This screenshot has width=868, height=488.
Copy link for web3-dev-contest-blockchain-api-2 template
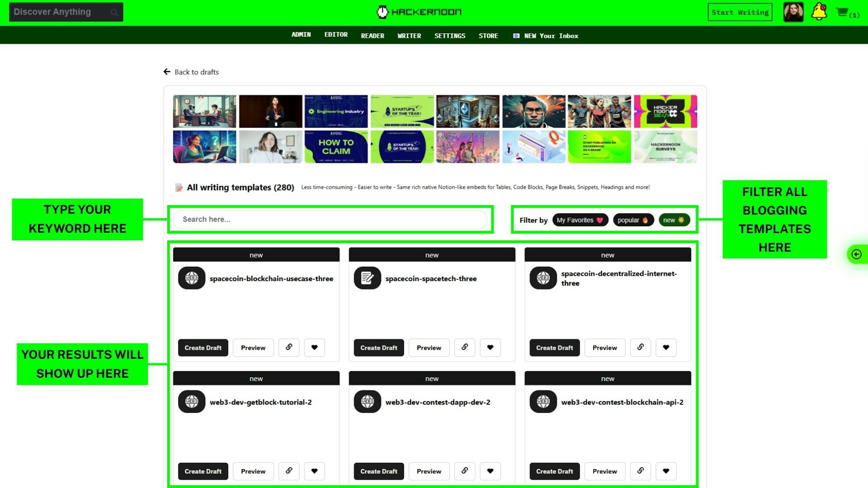[x=640, y=471]
